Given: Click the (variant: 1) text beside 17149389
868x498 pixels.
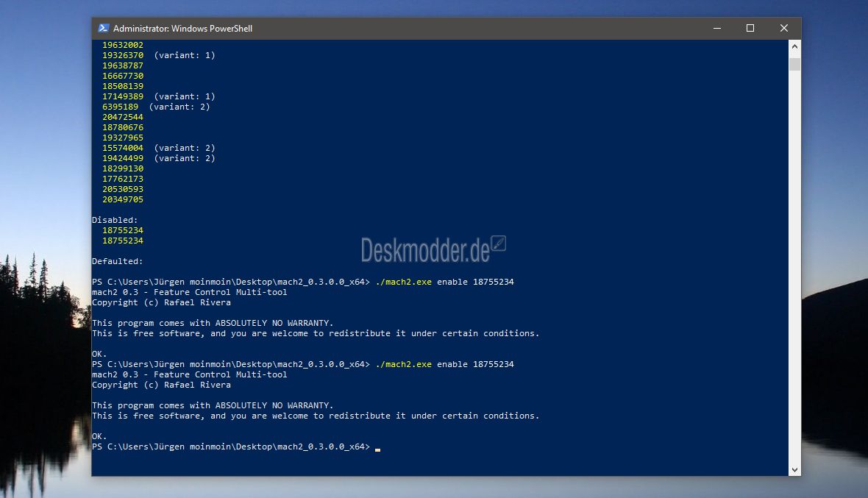Looking at the screenshot, I should (x=185, y=96).
